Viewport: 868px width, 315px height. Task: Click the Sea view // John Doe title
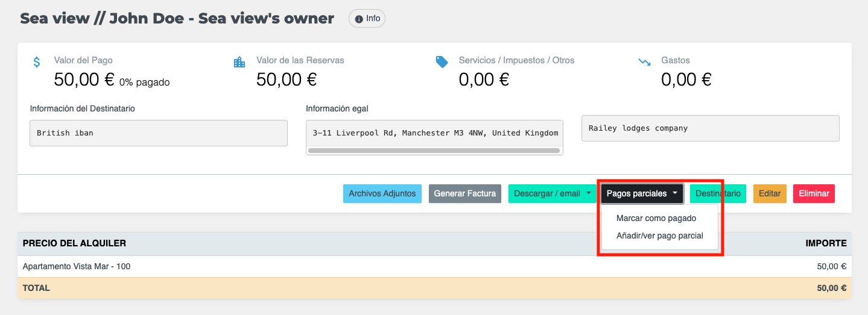tap(177, 18)
